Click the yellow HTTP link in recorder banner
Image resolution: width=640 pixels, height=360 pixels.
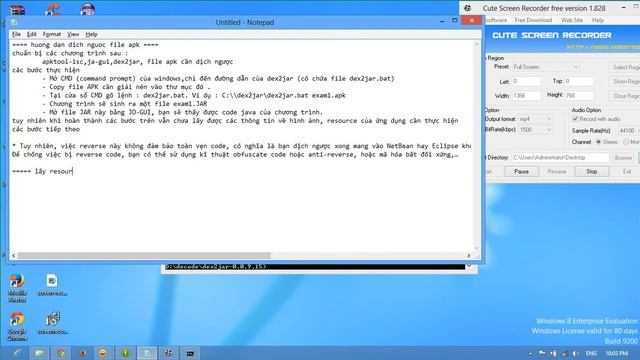[602, 47]
